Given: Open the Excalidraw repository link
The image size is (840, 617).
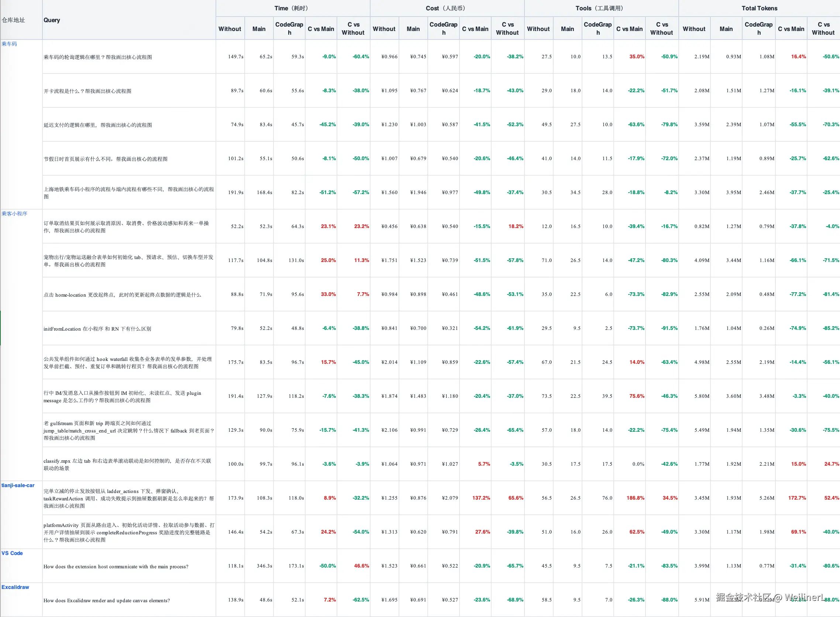Looking at the screenshot, I should click(x=15, y=587).
